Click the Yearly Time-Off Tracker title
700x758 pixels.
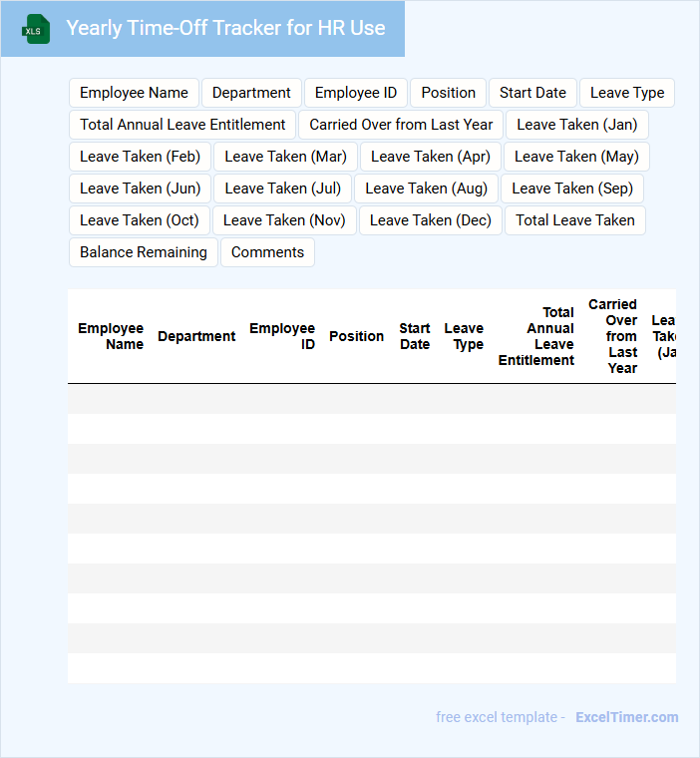tap(225, 28)
